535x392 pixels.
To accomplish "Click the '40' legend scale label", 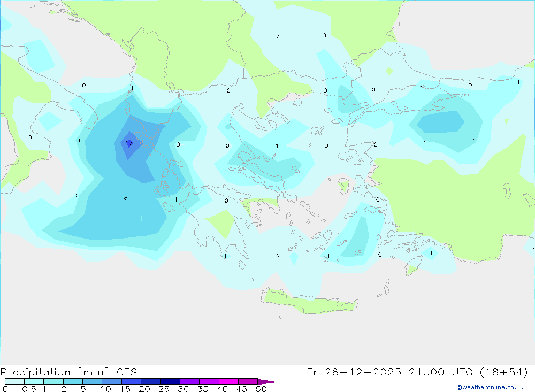I will coord(222,389).
